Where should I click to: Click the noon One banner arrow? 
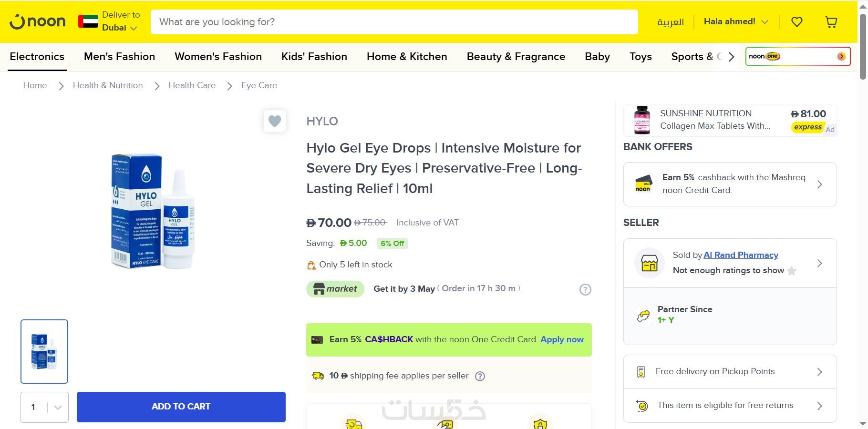pyautogui.click(x=841, y=56)
